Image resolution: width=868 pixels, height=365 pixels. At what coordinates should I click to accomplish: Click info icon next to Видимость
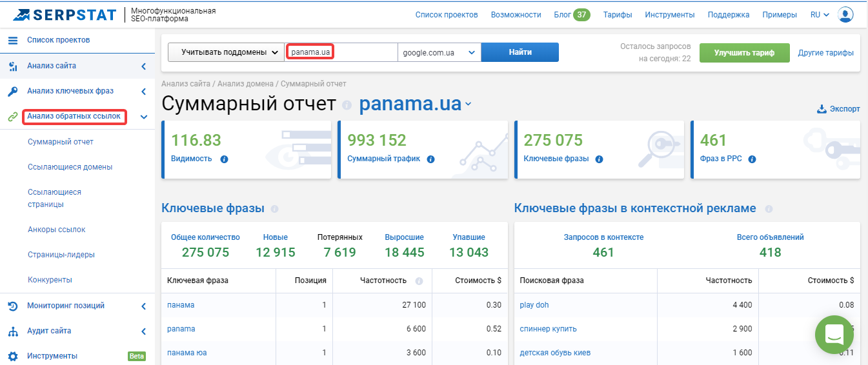tap(224, 159)
